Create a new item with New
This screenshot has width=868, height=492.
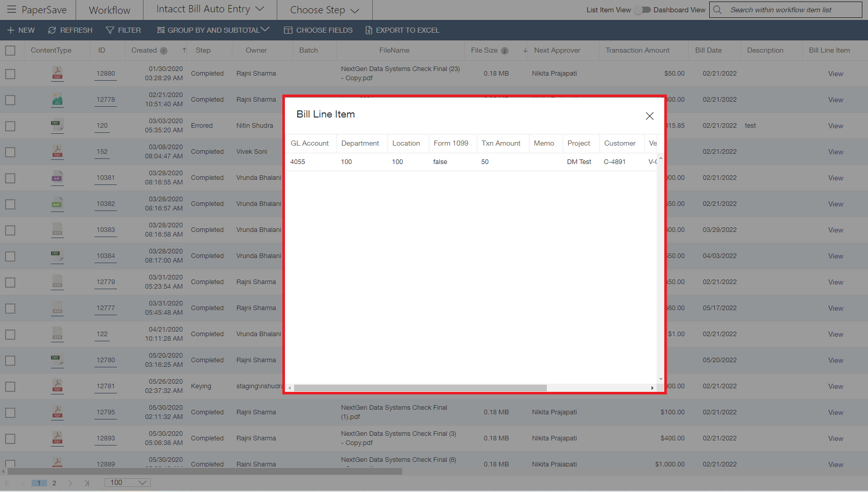[x=21, y=30]
